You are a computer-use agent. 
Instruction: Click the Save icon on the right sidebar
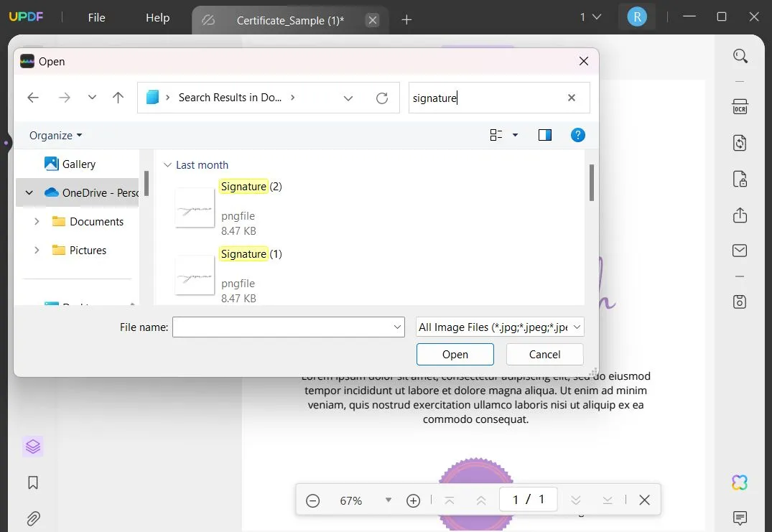[x=740, y=302]
